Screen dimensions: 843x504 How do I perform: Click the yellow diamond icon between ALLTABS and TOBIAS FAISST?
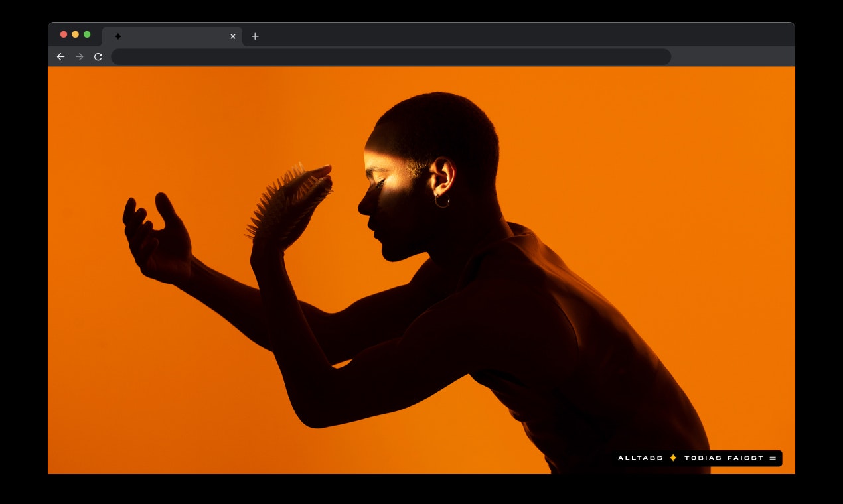pyautogui.click(x=673, y=458)
